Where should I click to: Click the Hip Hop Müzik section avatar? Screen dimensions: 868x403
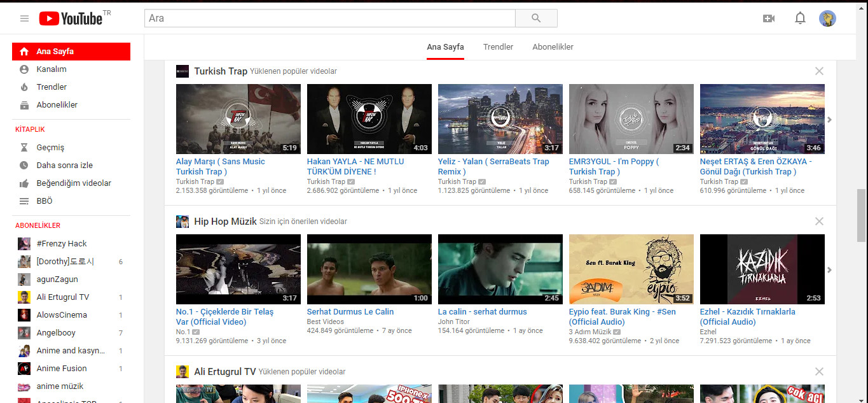pos(183,222)
